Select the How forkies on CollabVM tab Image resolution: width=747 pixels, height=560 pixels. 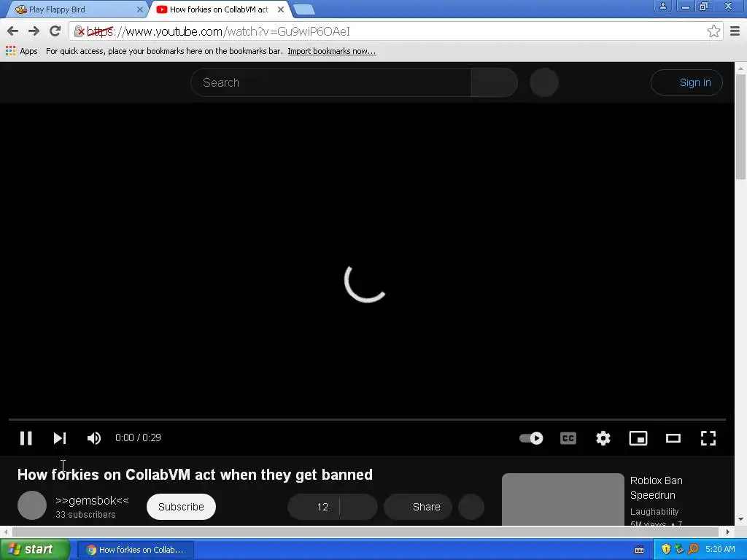click(219, 9)
